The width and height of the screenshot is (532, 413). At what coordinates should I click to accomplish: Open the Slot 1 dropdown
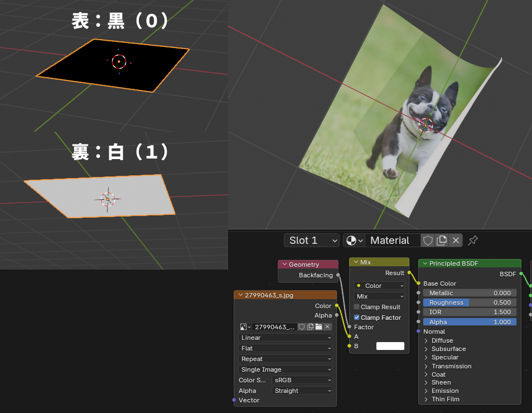coord(312,241)
